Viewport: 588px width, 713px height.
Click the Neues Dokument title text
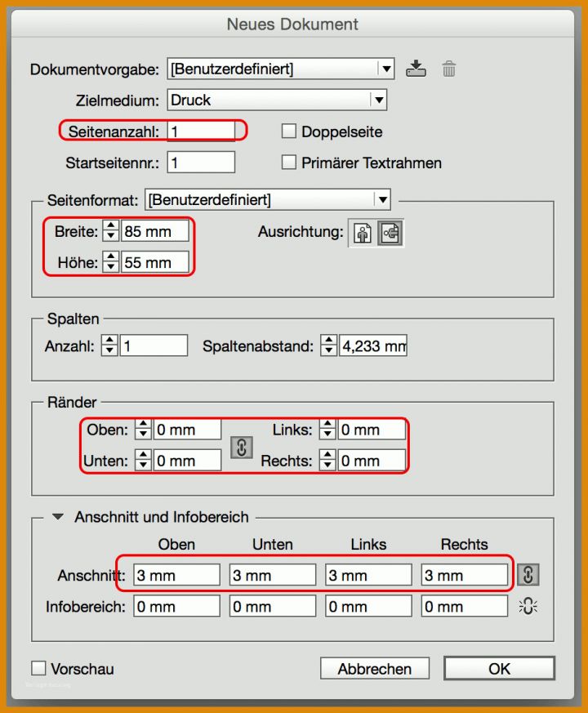[292, 25]
